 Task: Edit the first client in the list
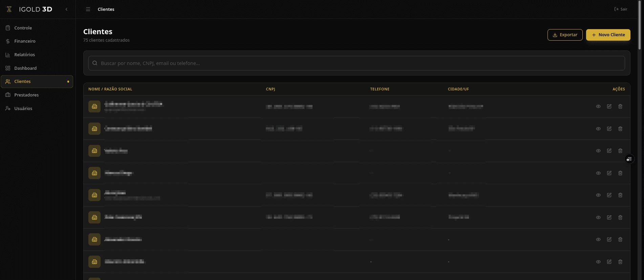click(x=609, y=106)
